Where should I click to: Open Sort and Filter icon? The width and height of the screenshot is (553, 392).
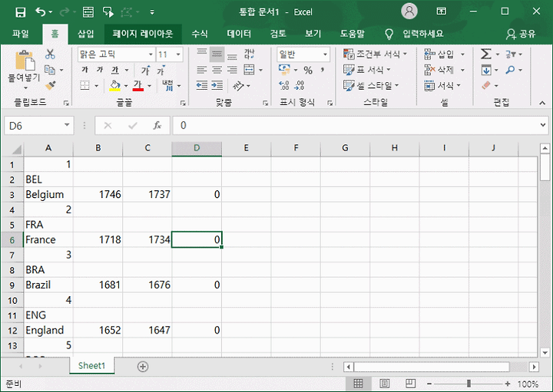point(510,54)
